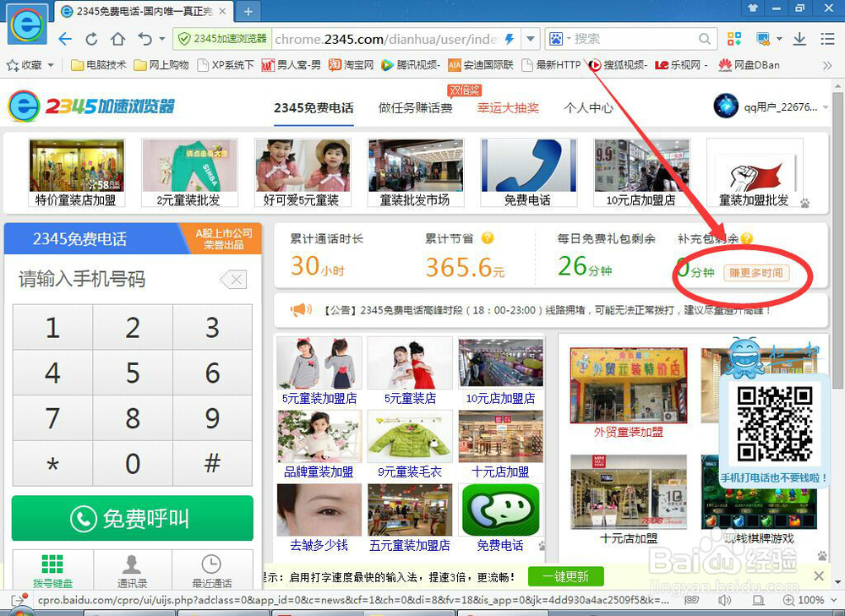The image size is (845, 616).
Task: Expand the qq用户 account dropdown arrow
Action: (x=825, y=107)
